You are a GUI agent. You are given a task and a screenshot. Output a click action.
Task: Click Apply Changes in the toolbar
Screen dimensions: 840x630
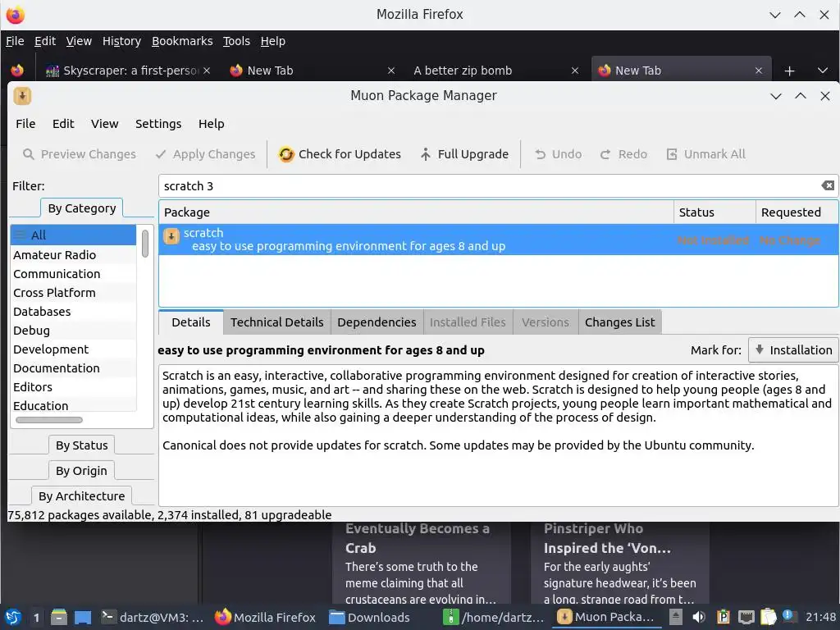tap(206, 154)
